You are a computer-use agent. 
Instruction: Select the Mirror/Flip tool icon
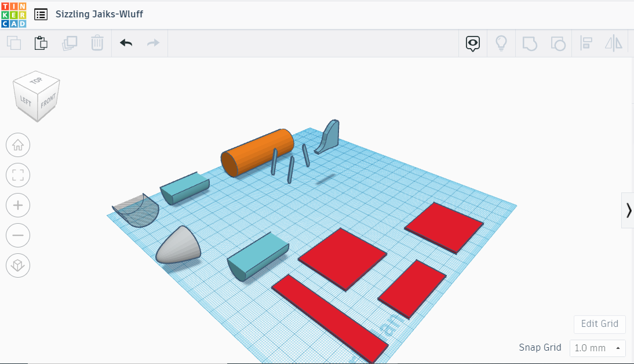click(x=613, y=43)
